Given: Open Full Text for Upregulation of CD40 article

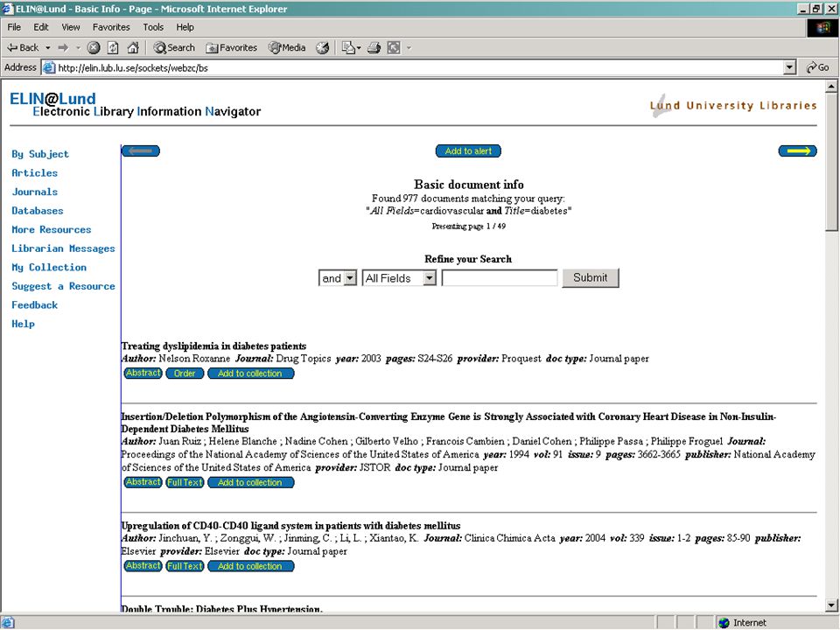Looking at the screenshot, I should click(x=185, y=566).
